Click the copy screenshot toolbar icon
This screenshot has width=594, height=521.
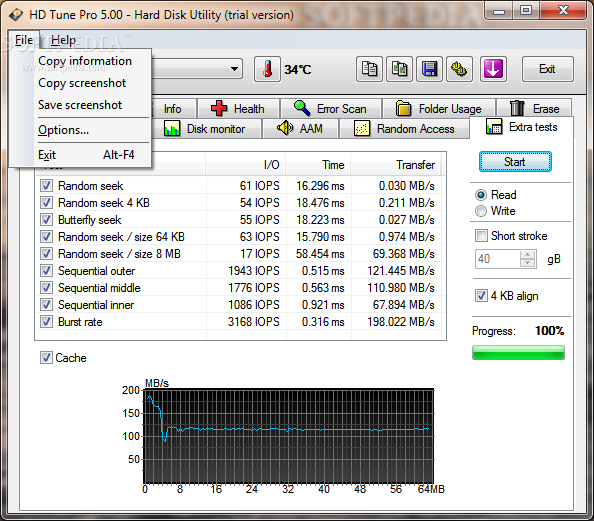click(399, 69)
